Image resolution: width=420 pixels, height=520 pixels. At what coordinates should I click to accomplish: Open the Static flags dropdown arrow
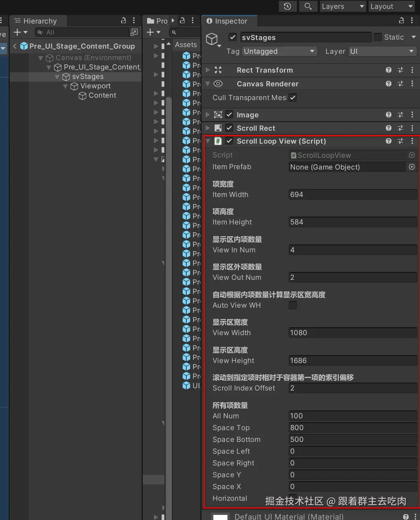click(414, 37)
